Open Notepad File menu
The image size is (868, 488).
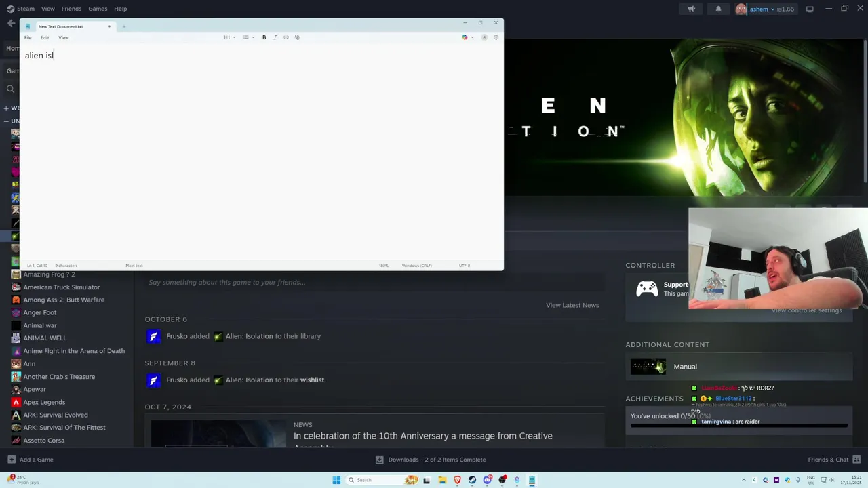pos(28,37)
